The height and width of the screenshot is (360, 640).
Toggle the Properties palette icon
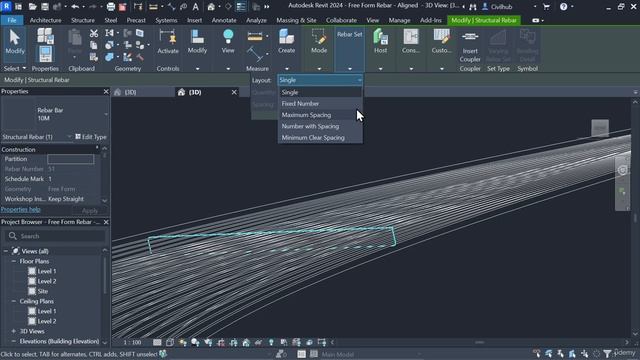point(45,53)
